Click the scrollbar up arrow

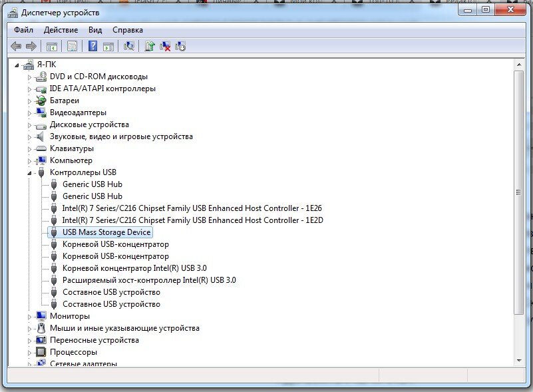pos(519,65)
